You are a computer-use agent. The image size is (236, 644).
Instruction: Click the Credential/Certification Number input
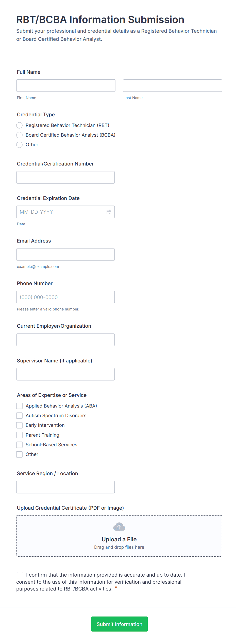click(65, 177)
